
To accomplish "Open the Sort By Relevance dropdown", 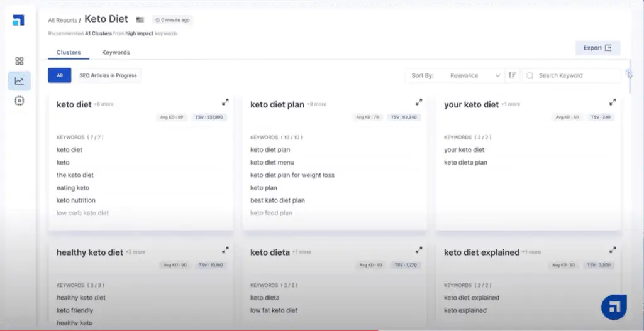I will point(475,75).
